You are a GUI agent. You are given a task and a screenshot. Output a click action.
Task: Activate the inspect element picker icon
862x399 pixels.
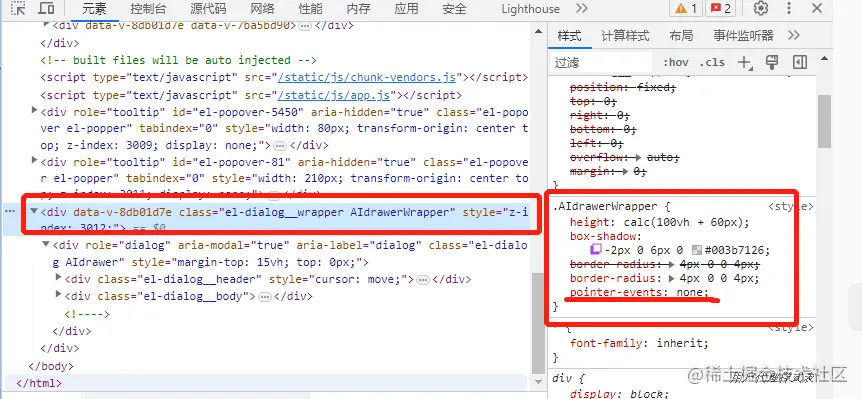point(19,8)
